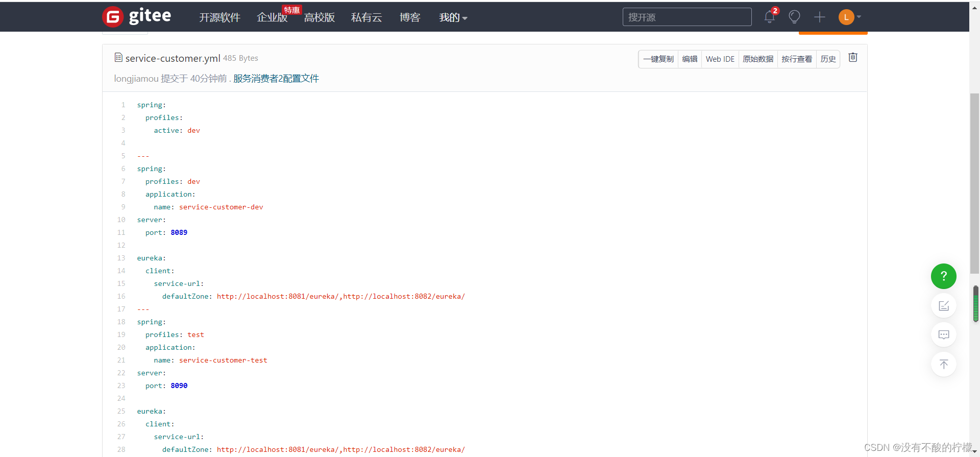The width and height of the screenshot is (980, 457).
Task: Click author name longjiamou
Action: pos(136,79)
